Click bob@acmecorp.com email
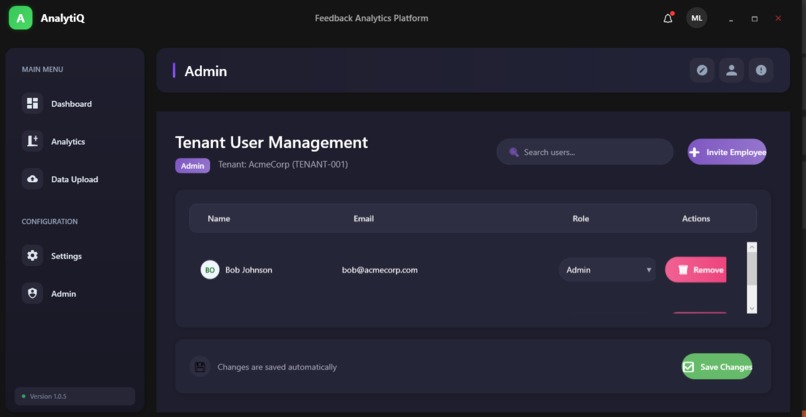The height and width of the screenshot is (417, 806). 380,270
